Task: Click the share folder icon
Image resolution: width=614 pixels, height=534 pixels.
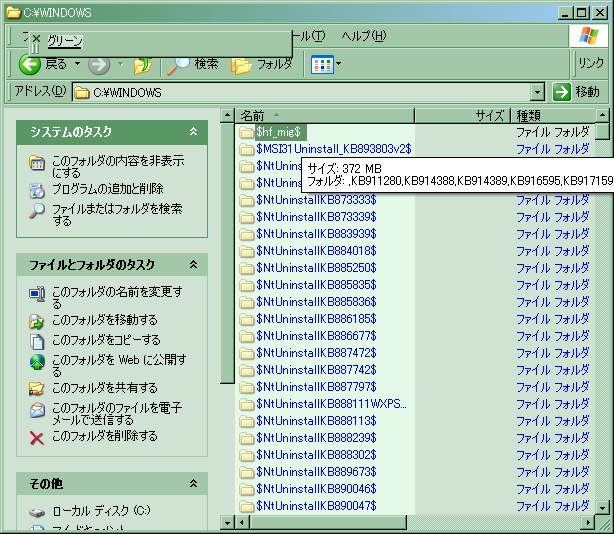Action: tap(36, 389)
